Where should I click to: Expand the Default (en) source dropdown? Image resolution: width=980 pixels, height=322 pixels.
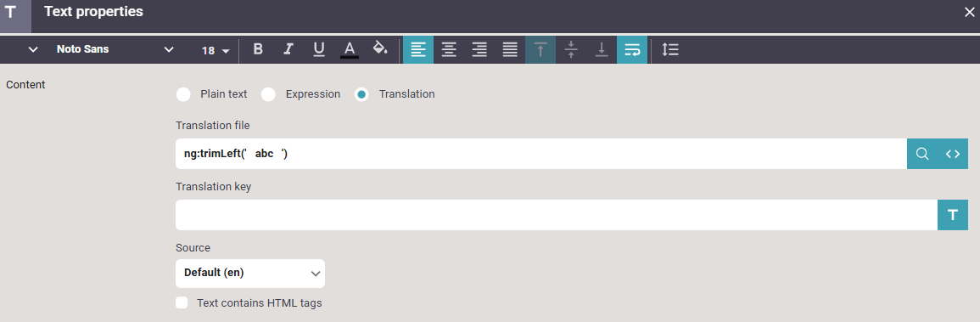pos(250,274)
